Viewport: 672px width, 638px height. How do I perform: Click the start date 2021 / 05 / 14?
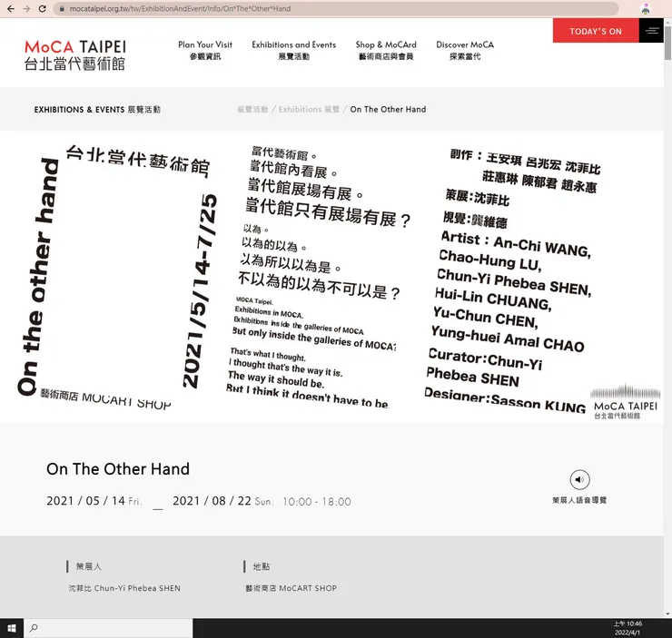click(x=85, y=501)
